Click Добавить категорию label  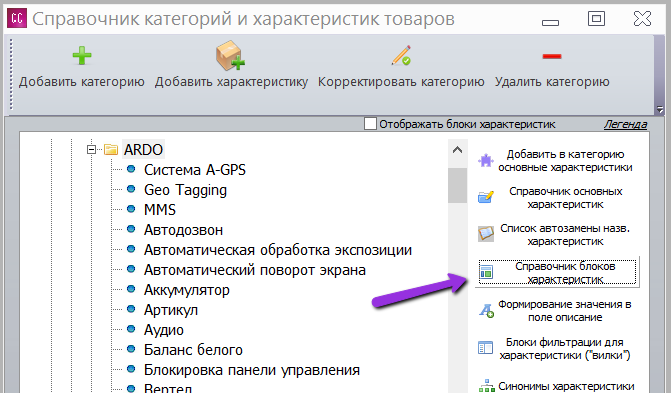(81, 82)
